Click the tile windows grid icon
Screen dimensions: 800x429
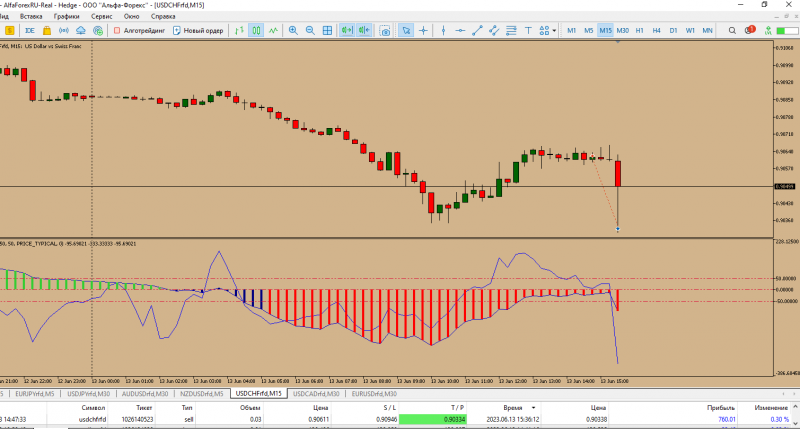point(329,31)
